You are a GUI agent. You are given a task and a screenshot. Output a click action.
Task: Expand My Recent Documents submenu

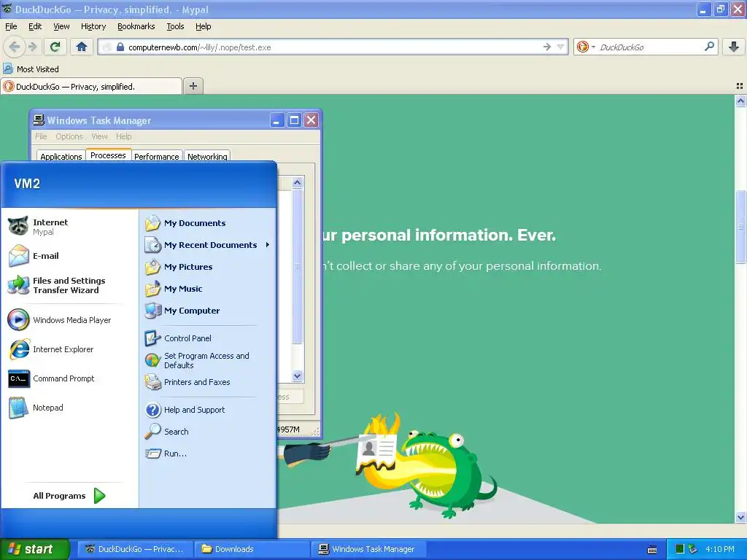pyautogui.click(x=208, y=245)
